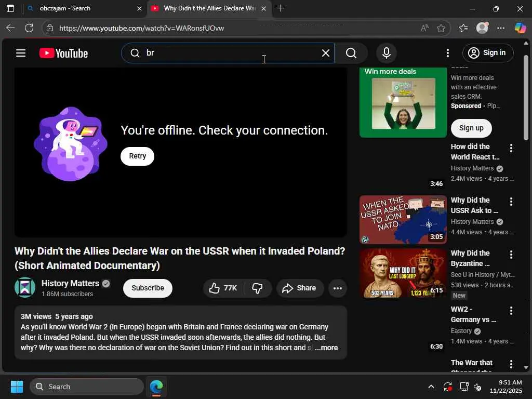This screenshot has width=532, height=399.
Task: Click Microsoft Edge taskbar icon
Action: coord(156,387)
